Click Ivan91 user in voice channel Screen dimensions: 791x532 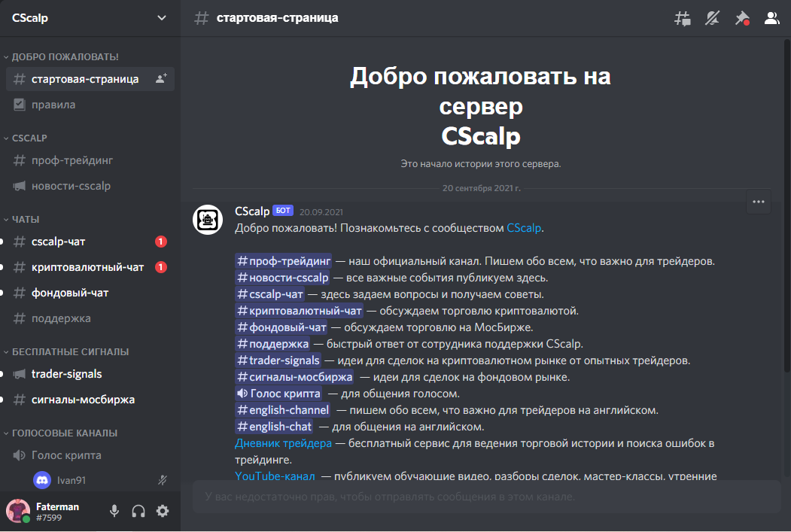coord(99,480)
